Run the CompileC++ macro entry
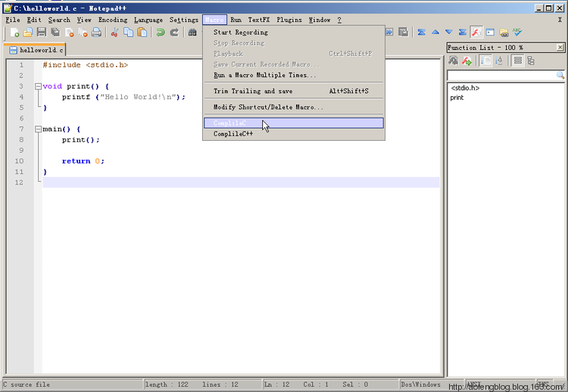The image size is (568, 392). tap(294, 134)
